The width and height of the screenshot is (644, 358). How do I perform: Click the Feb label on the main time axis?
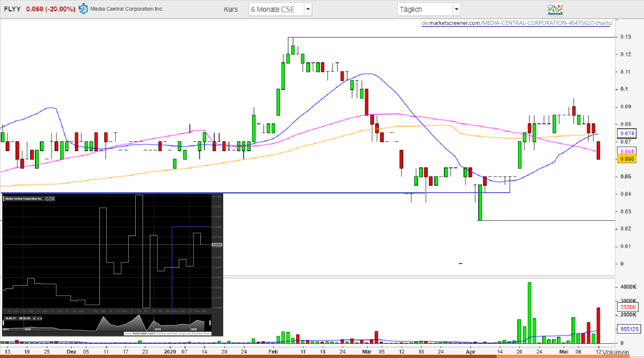click(x=273, y=351)
